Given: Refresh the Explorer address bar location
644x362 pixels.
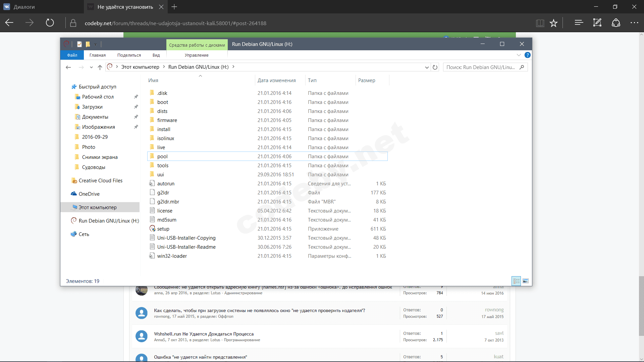Looking at the screenshot, I should (435, 67).
